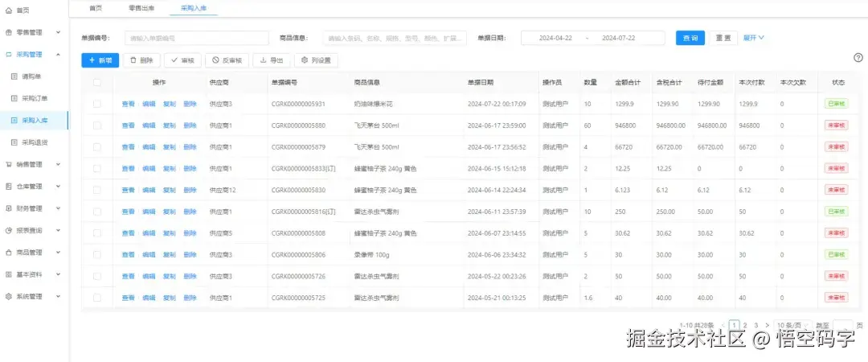Click 删除 link for CGRK00000005726
868x362 pixels.
190,276
